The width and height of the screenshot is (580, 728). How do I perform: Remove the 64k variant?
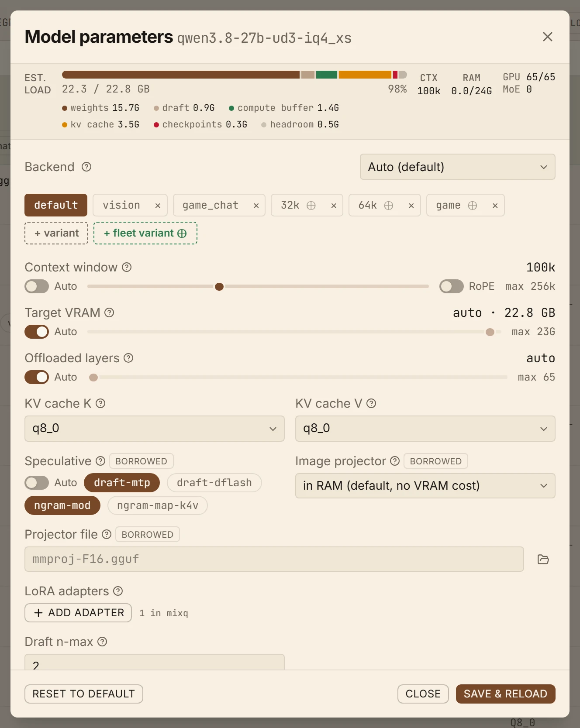pyautogui.click(x=411, y=206)
